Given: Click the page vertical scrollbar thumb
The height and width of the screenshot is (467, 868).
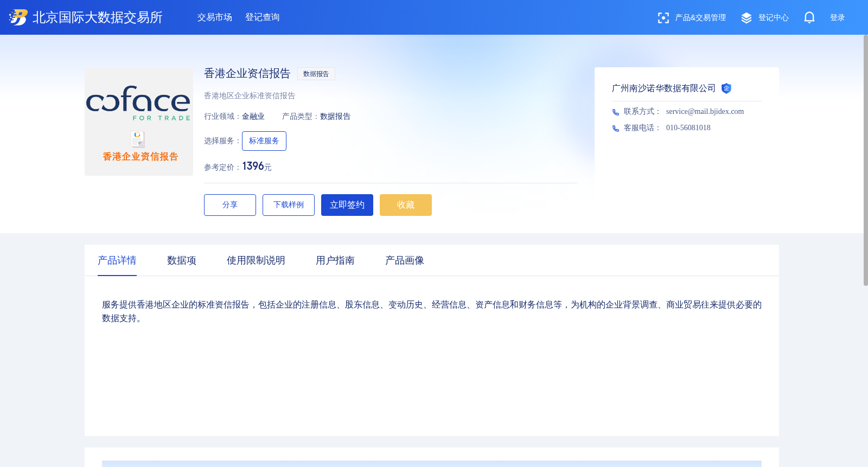Looking at the screenshot, I should (866, 160).
